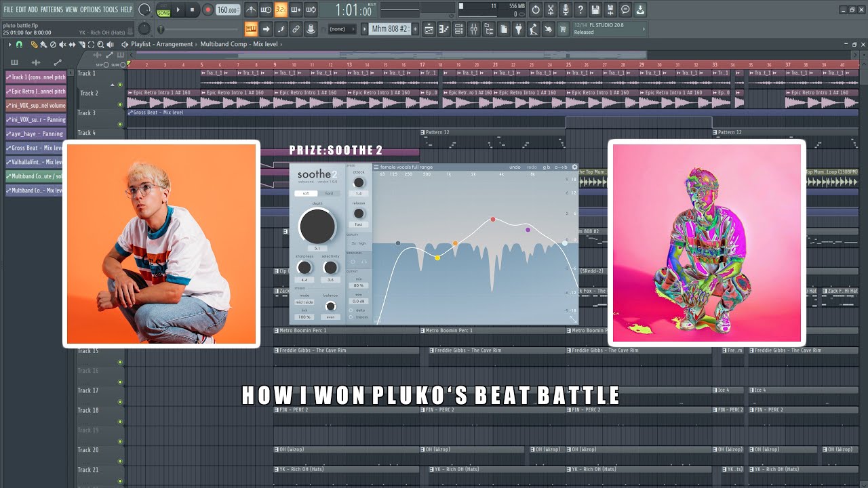
Task: Click the render/export audio floppy icon
Action: pos(610,10)
